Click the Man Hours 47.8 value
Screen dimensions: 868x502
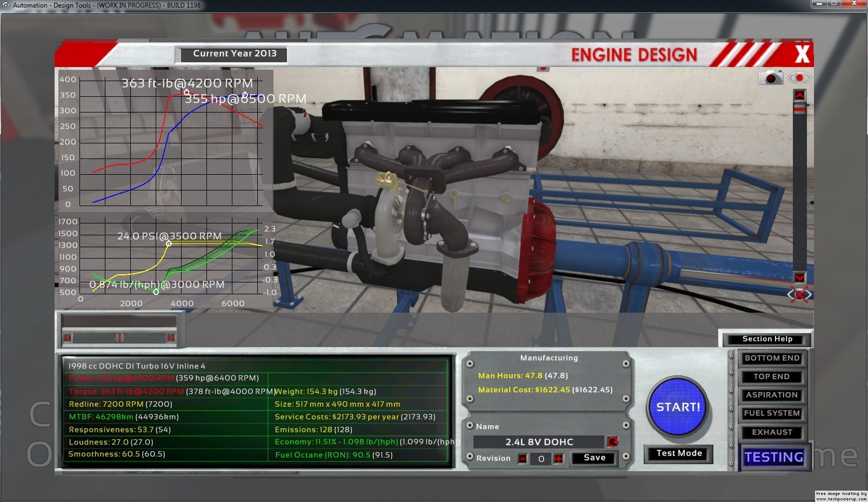(x=523, y=375)
